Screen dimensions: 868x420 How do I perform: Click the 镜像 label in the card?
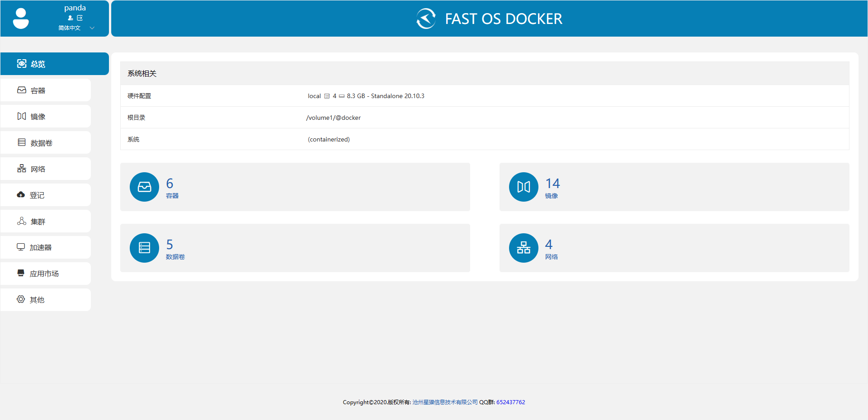coord(552,196)
